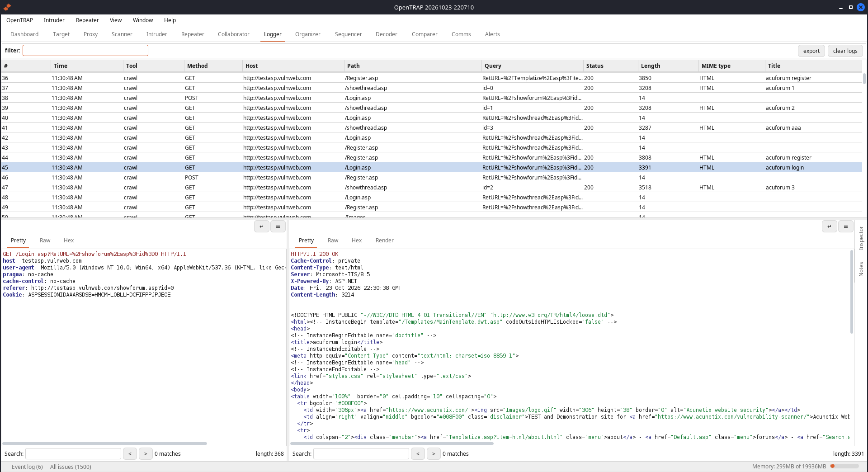
Task: Sort the log by the Method column
Action: (x=213, y=66)
